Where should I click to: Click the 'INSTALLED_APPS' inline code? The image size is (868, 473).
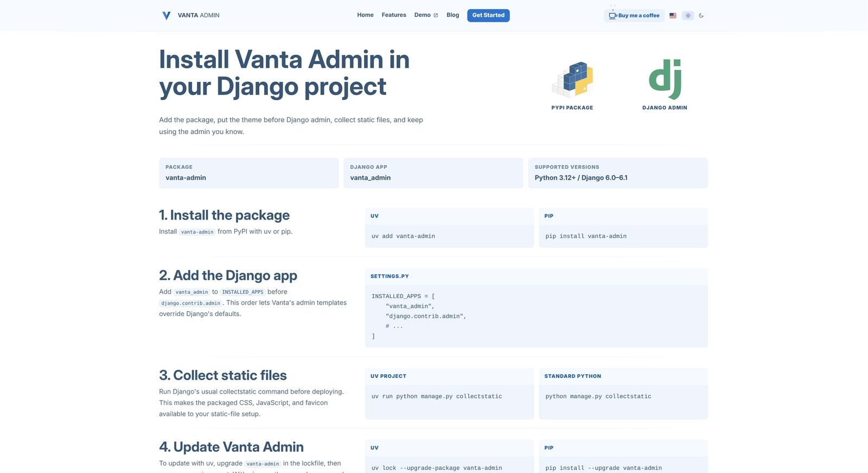click(x=242, y=292)
